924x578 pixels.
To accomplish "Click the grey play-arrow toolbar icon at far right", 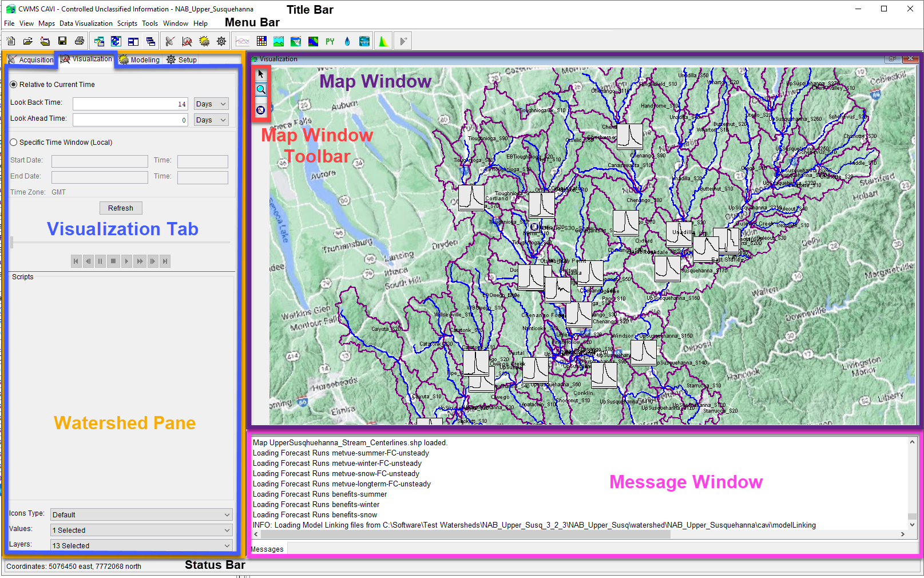I will [403, 41].
